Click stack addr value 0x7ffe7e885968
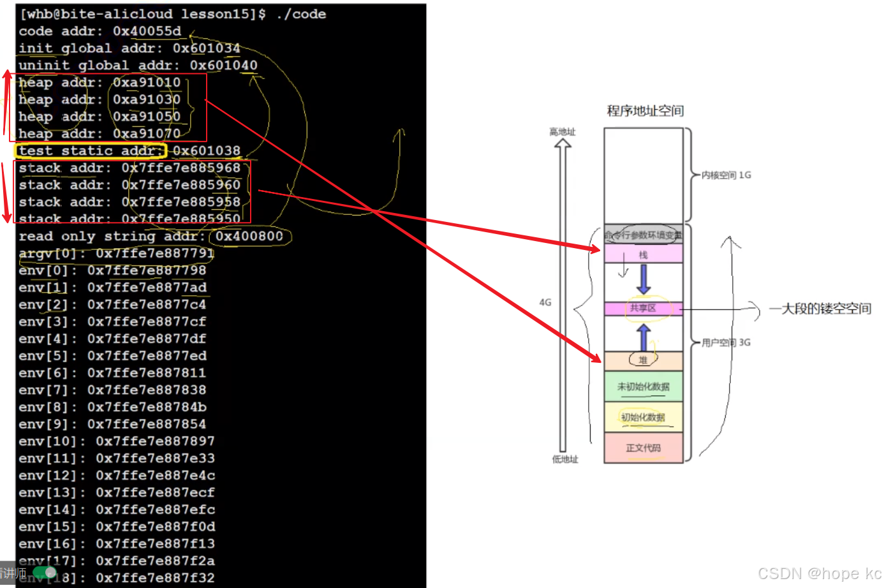Image resolution: width=884 pixels, height=588 pixels. click(181, 168)
